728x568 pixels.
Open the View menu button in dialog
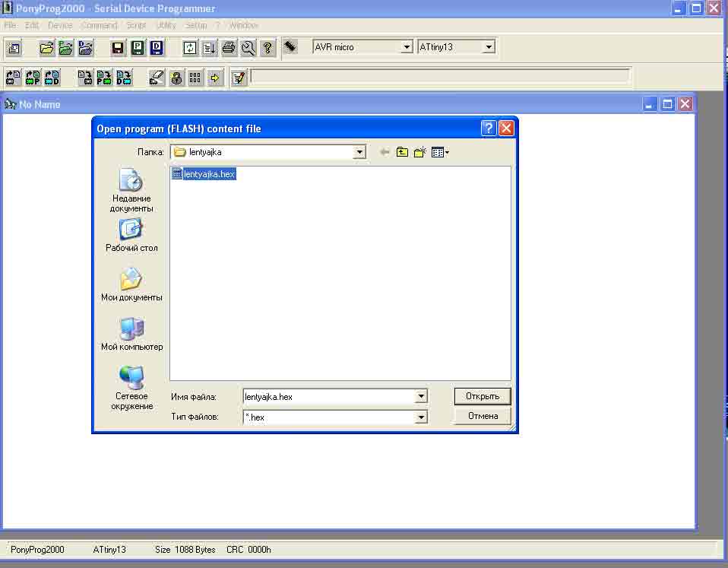[440, 152]
